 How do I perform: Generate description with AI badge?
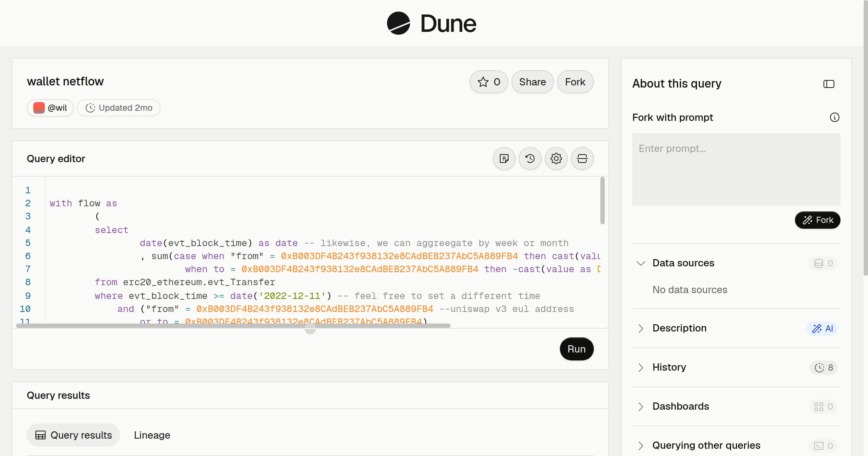822,328
